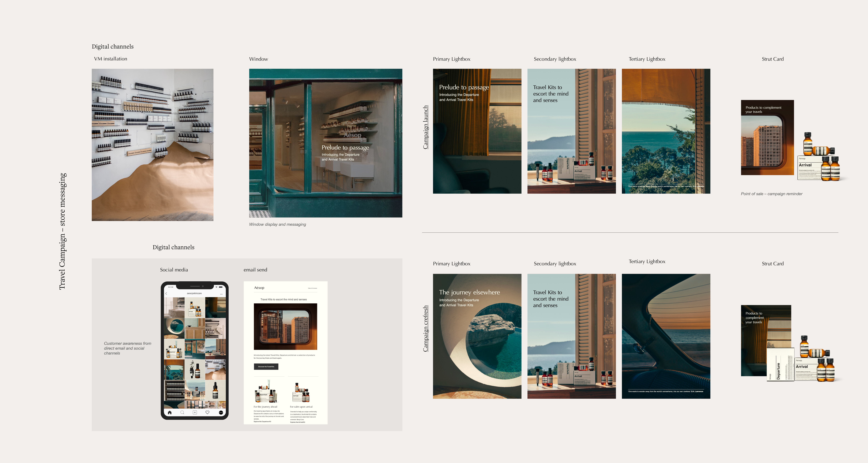The width and height of the screenshot is (868, 463).
Task: Open the Arrival kit product image in email
Action: (x=301, y=393)
